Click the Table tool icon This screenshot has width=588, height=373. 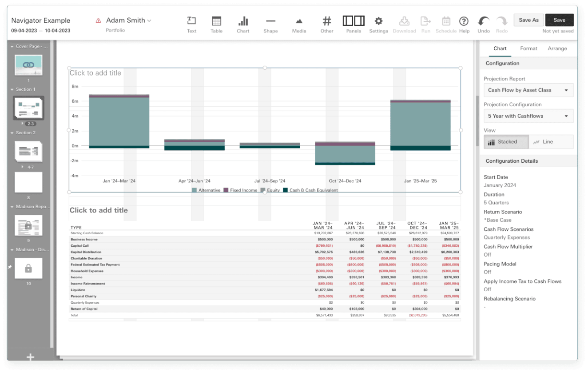pos(216,24)
